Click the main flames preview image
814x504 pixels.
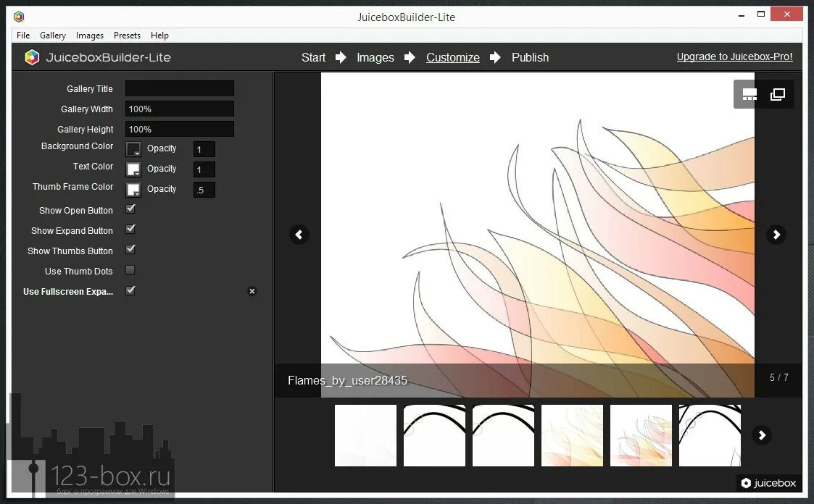[x=537, y=235]
